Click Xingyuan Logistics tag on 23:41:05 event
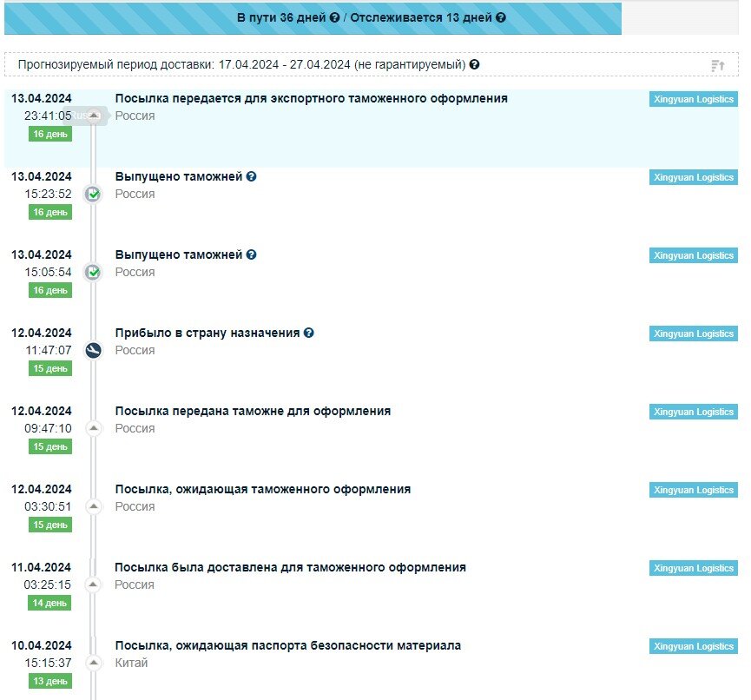Screen dimensions: 751x700 tap(694, 99)
